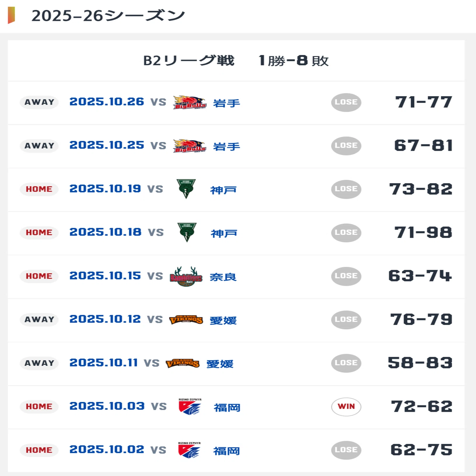Click the 岩手 team name for 2025.10.25
476x476 pixels.
click(227, 146)
